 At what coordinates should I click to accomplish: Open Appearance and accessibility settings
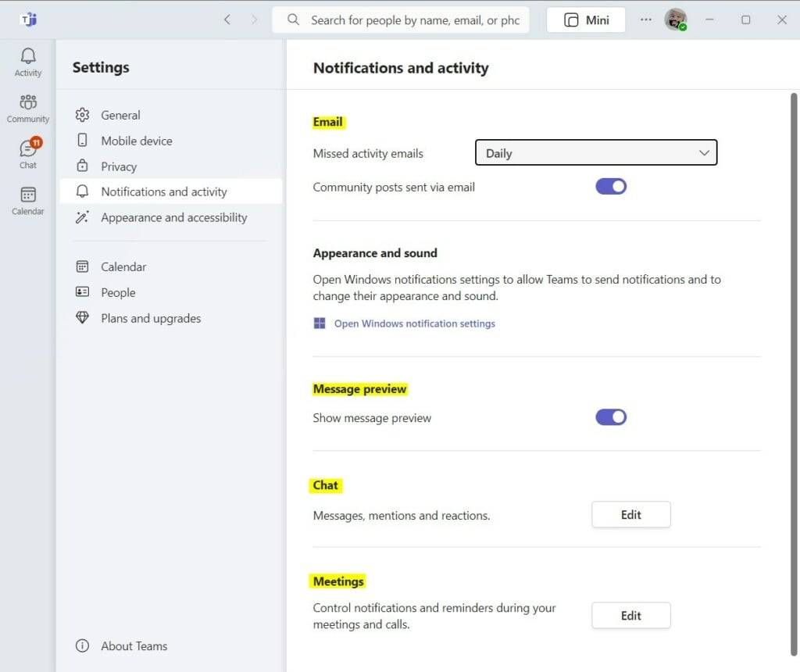click(173, 217)
